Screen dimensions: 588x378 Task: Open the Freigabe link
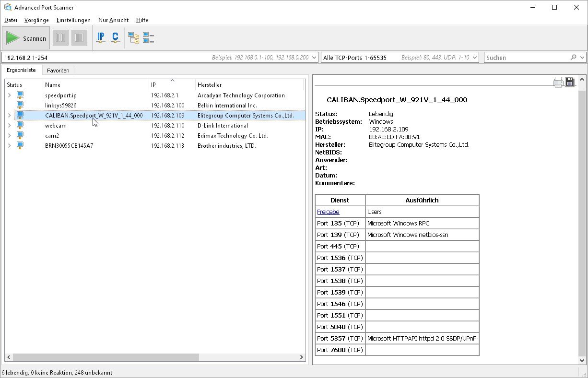pos(328,212)
